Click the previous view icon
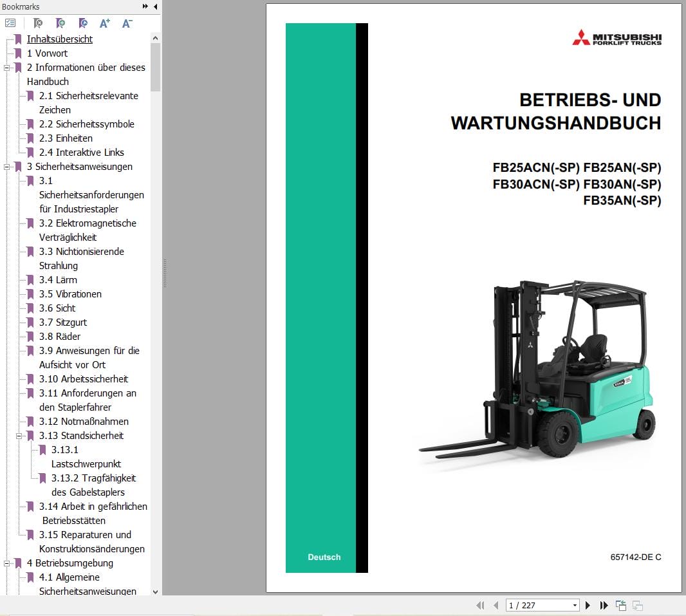This screenshot has width=686, height=616. pyautogui.click(x=621, y=606)
